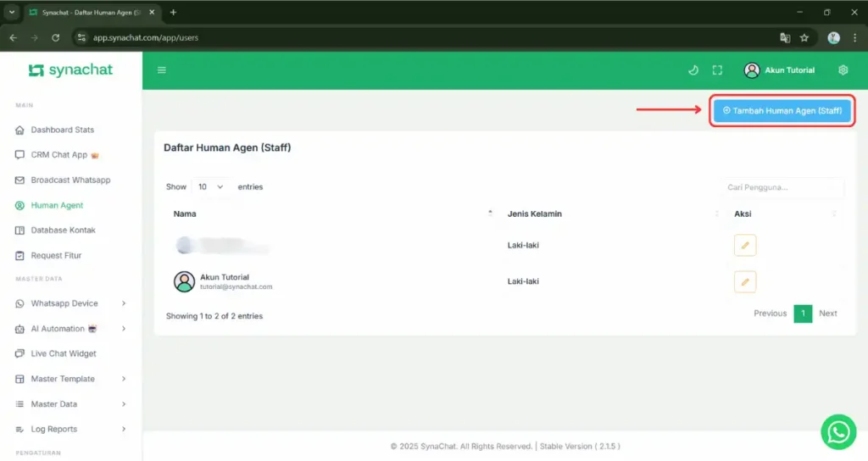Click the Master Template layout icon
Image resolution: width=868 pixels, height=461 pixels.
coord(20,379)
